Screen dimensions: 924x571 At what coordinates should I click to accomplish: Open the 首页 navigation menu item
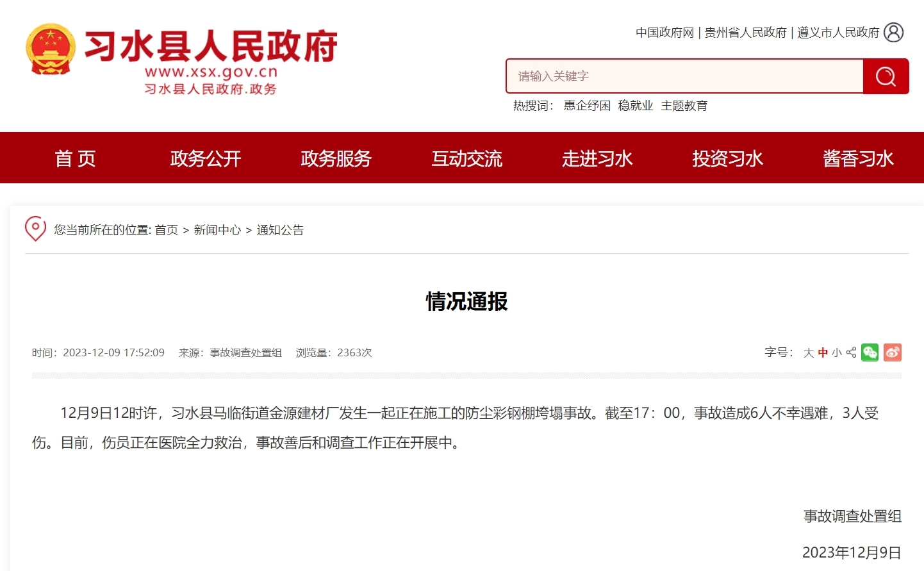pyautogui.click(x=75, y=158)
